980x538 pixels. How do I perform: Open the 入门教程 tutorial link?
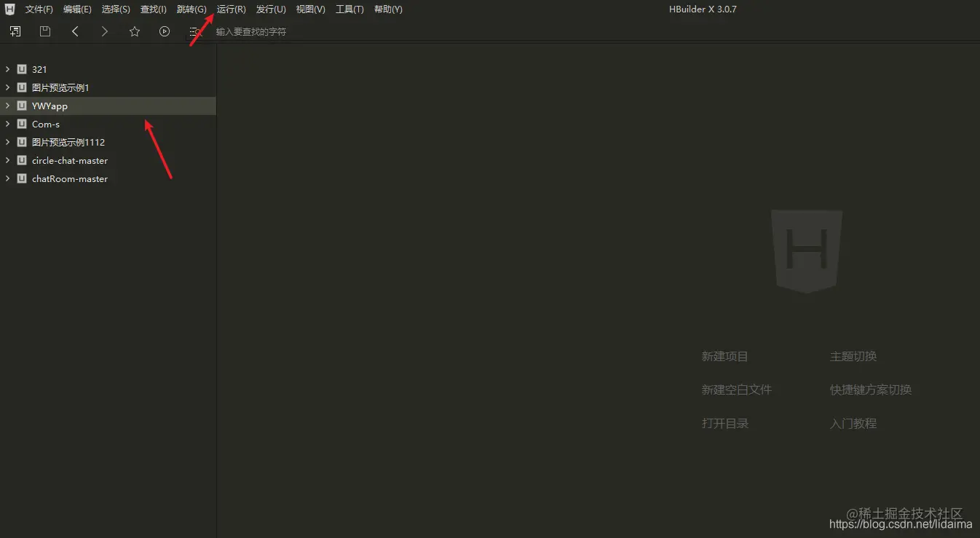[853, 423]
